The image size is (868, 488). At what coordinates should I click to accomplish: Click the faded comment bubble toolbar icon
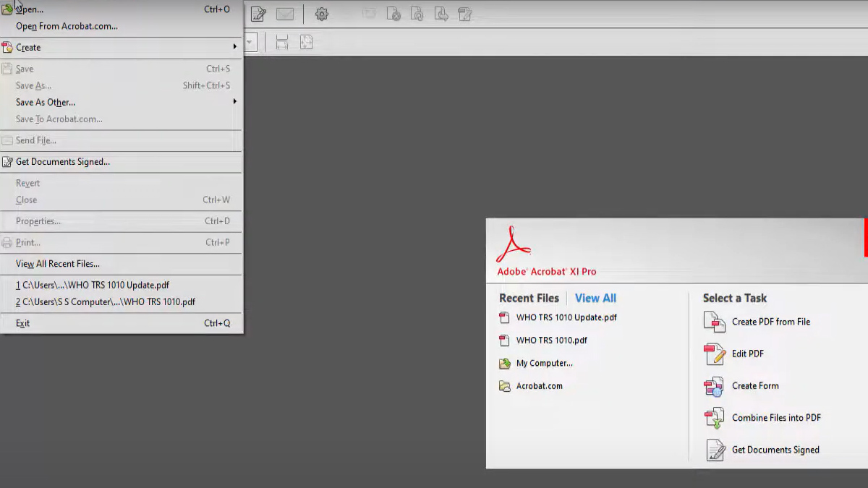pos(370,13)
